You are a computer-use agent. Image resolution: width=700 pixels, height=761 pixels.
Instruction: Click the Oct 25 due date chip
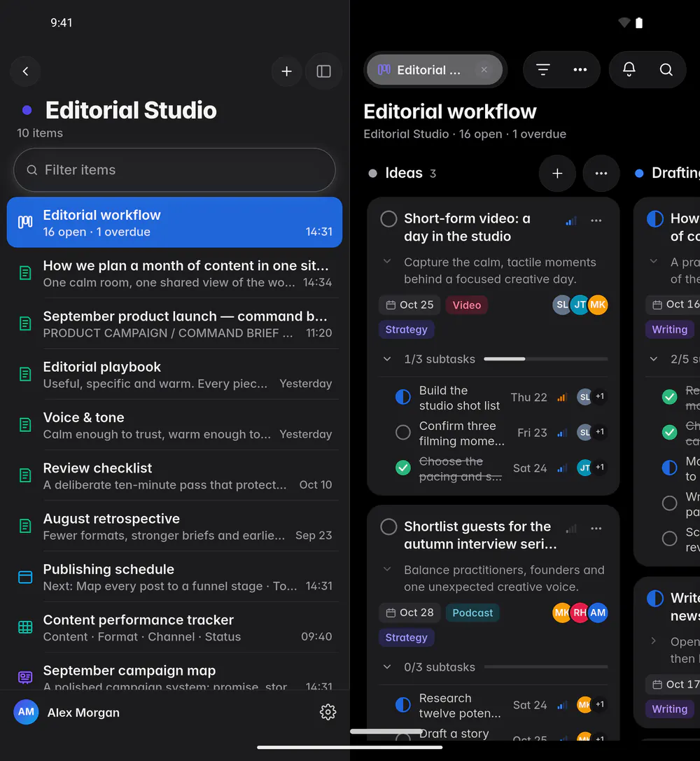pos(410,305)
